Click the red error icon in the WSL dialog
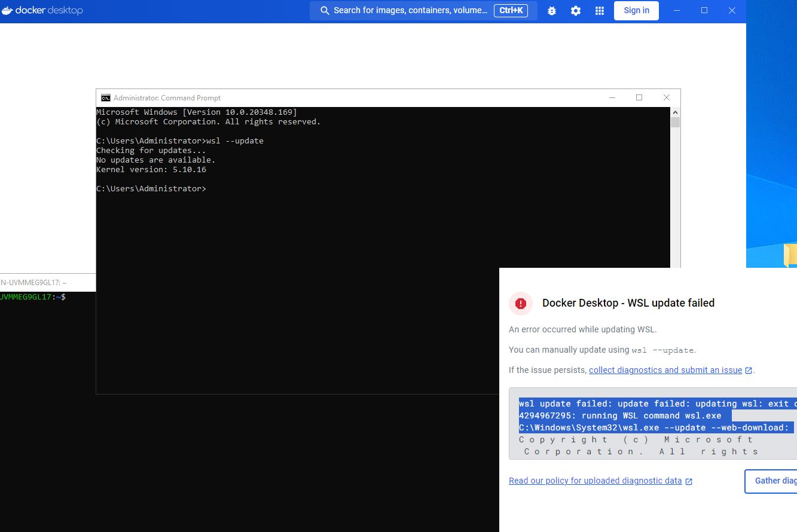Screen dimensions: 797x532 click(x=520, y=304)
